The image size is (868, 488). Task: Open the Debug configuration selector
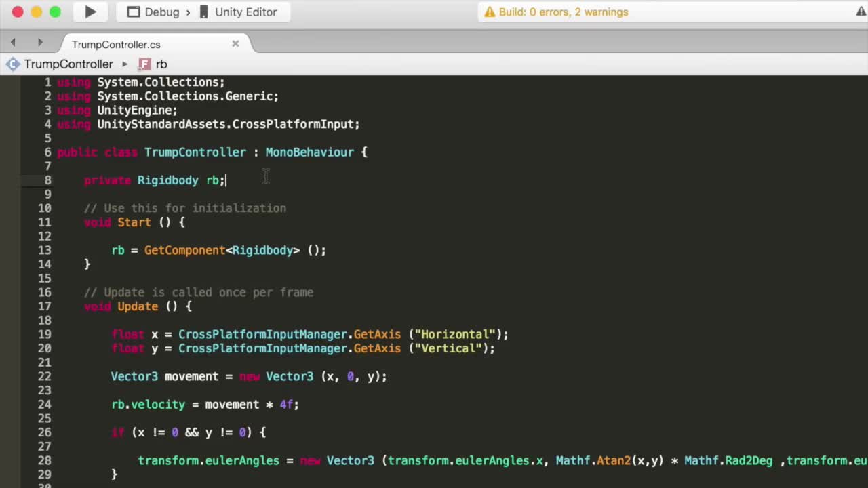[154, 12]
